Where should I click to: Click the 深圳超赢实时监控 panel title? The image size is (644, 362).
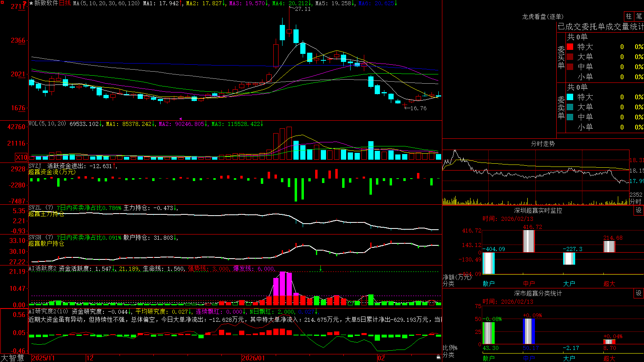point(538,210)
